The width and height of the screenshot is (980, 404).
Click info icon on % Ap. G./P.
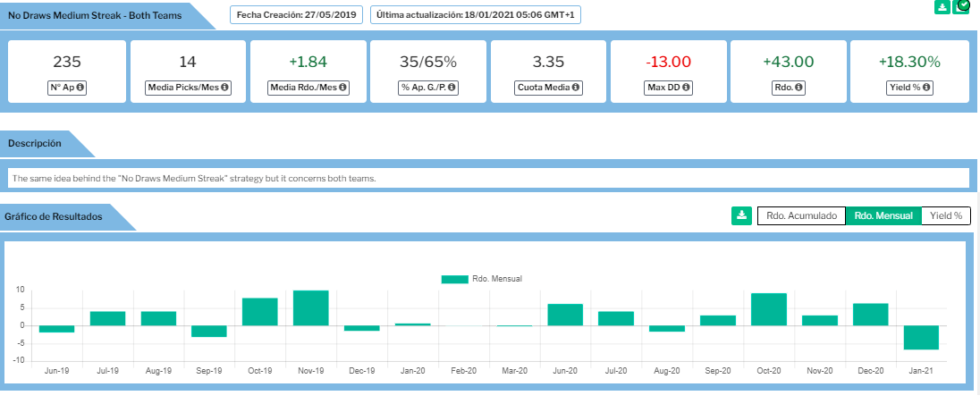[453, 88]
